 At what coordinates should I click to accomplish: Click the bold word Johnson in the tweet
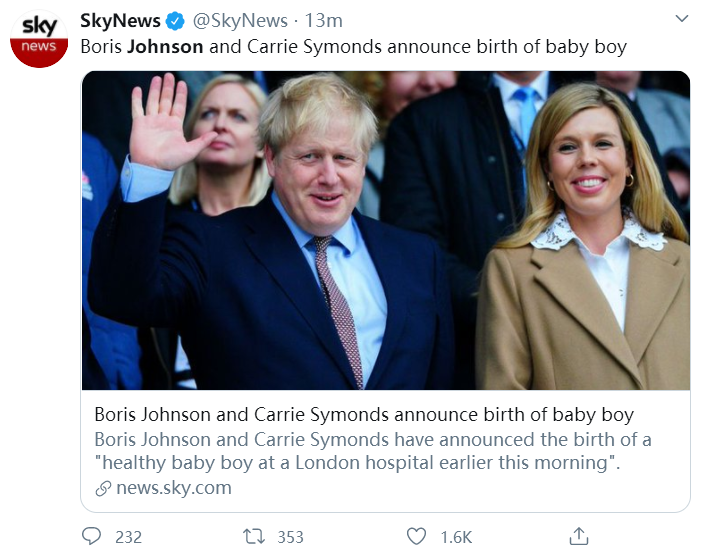165,46
